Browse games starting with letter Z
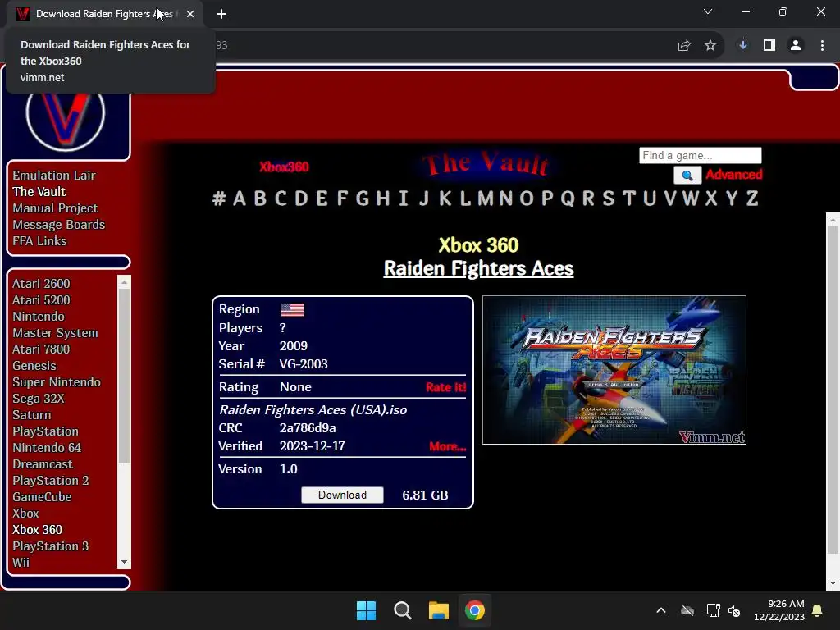840x630 pixels. 752,199
